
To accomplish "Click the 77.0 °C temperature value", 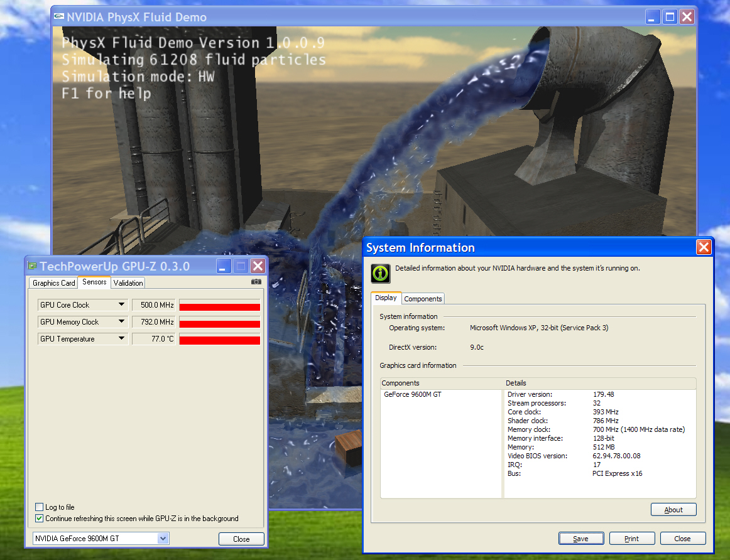I will [x=154, y=339].
